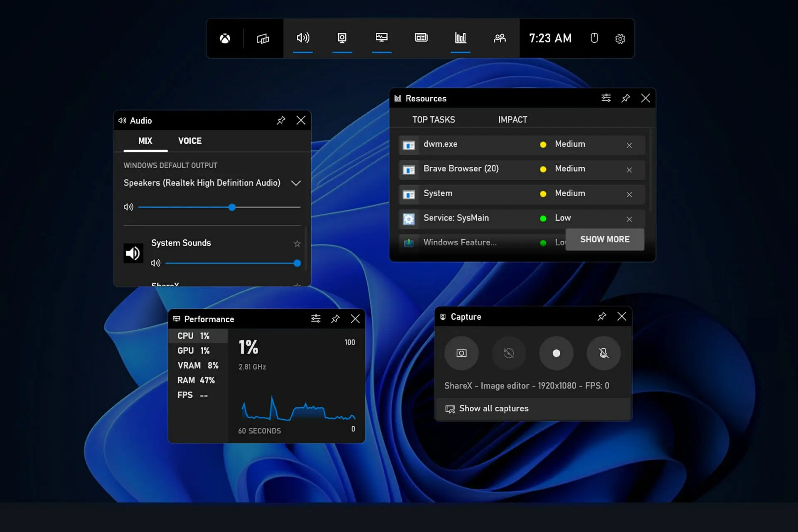Viewport: 798px width, 532px height.
Task: Open Performance widget options sliders icon
Action: click(x=315, y=319)
